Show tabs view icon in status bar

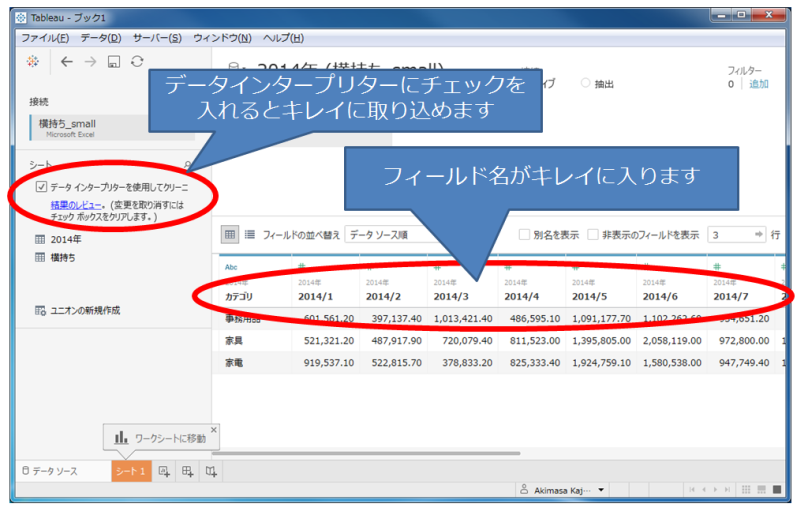tap(777, 490)
